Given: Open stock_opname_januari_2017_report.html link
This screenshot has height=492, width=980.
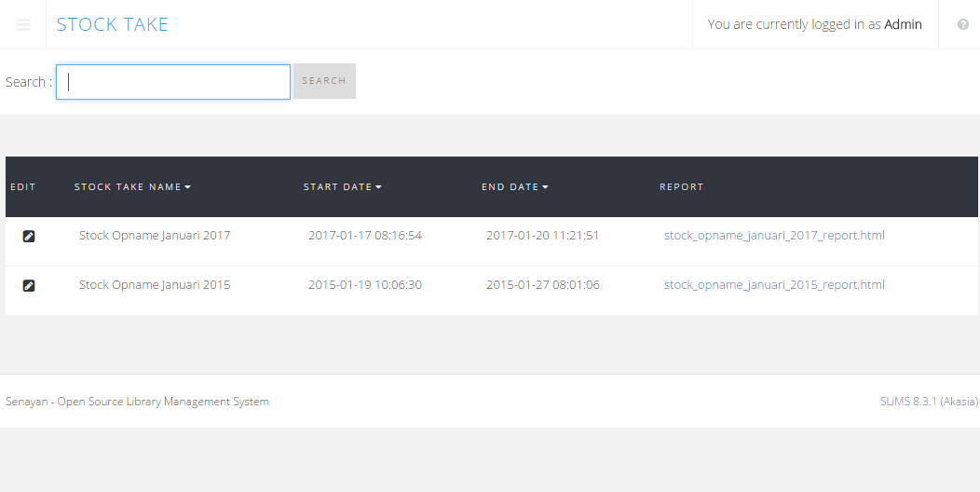Looking at the screenshot, I should [773, 236].
